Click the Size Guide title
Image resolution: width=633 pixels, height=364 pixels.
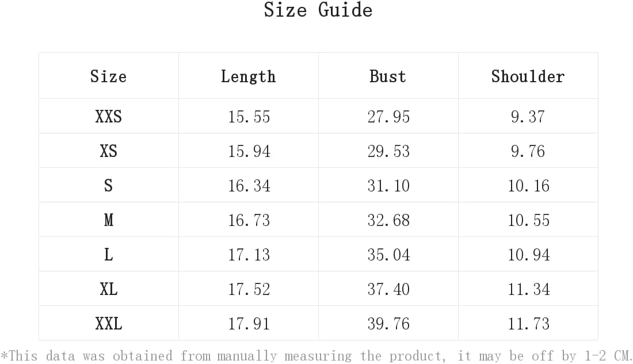click(318, 10)
